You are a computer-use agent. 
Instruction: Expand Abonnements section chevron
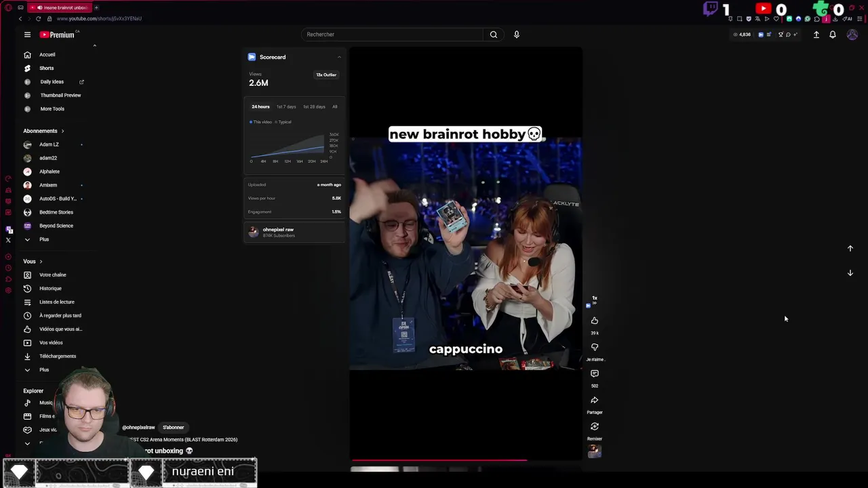click(62, 131)
